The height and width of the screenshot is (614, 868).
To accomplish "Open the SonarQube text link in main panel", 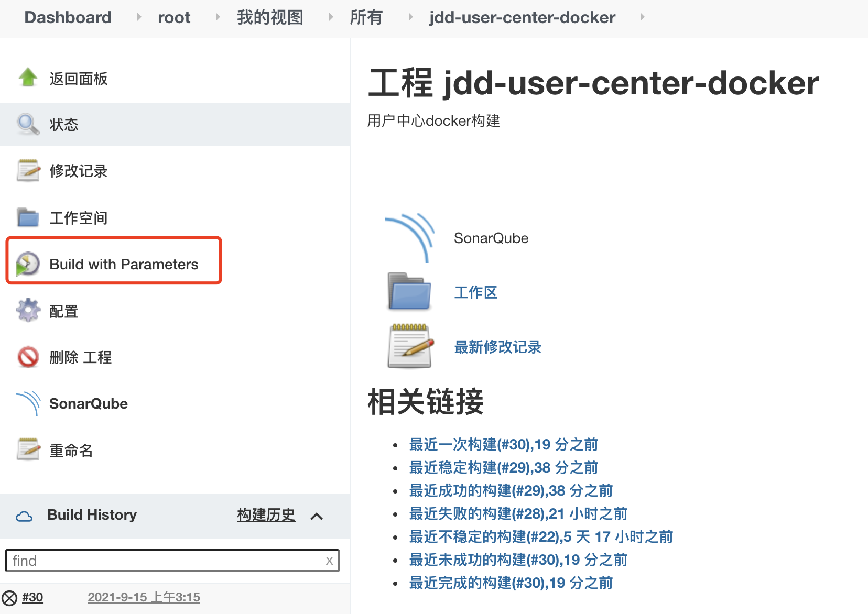I will coord(491,238).
